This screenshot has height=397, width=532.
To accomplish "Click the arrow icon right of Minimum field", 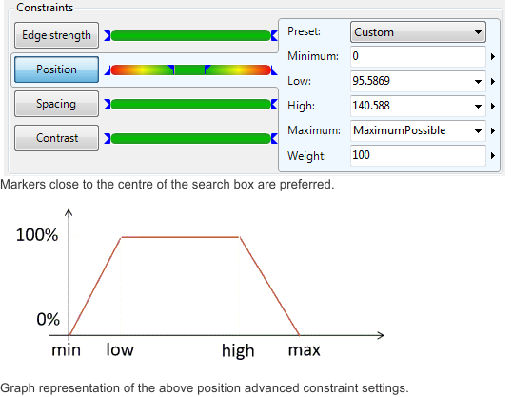I will [493, 57].
